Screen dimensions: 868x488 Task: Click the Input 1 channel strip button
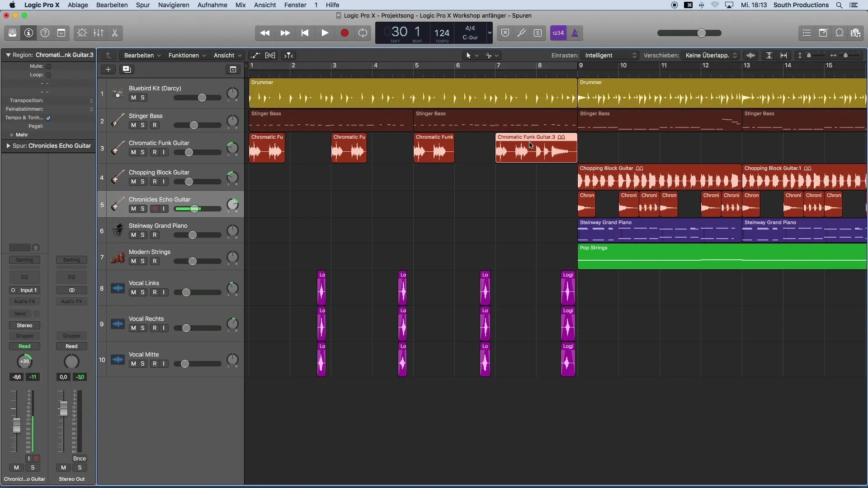pyautogui.click(x=28, y=290)
